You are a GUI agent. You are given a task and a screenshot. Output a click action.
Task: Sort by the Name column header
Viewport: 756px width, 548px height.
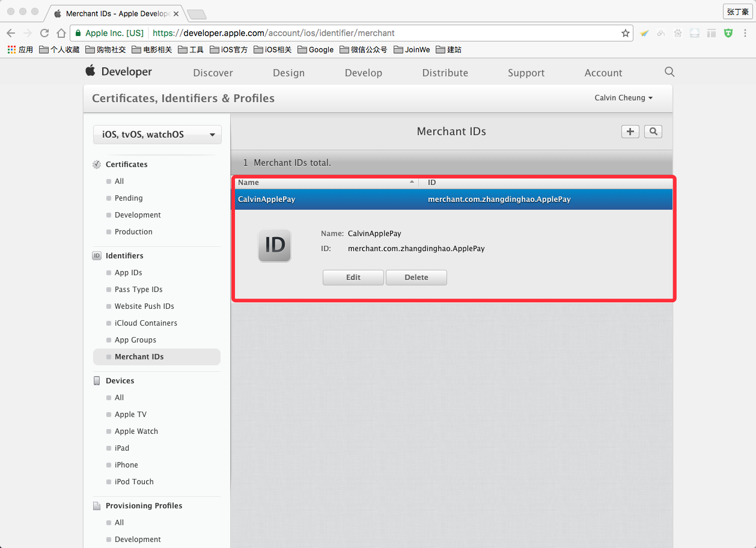click(x=325, y=182)
